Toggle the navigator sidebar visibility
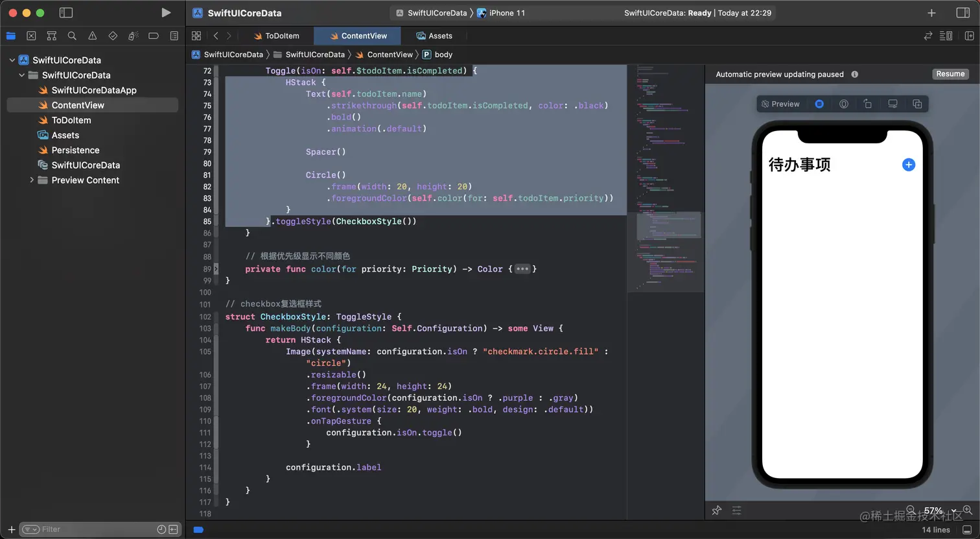This screenshot has height=539, width=980. click(65, 12)
